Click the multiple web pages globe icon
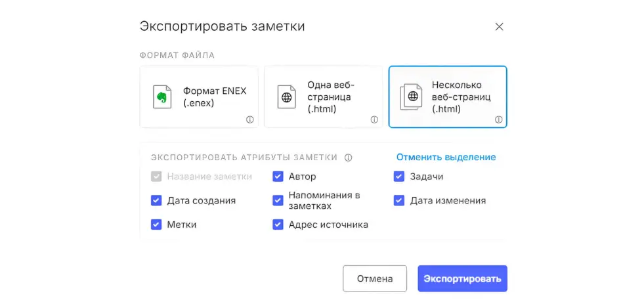Image resolution: width=644 pixels, height=304 pixels. 412,97
